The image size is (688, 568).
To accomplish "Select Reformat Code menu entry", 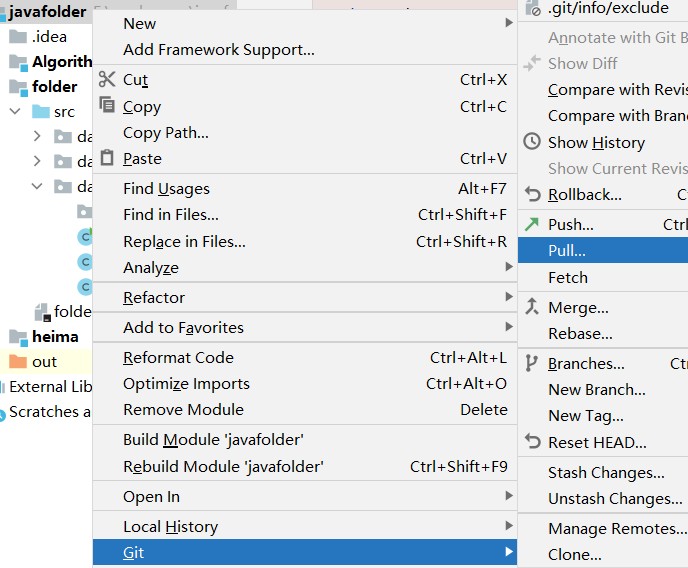I will 178,357.
